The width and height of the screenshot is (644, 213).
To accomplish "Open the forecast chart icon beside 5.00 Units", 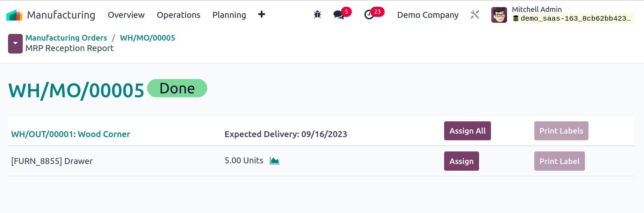I will [275, 161].
